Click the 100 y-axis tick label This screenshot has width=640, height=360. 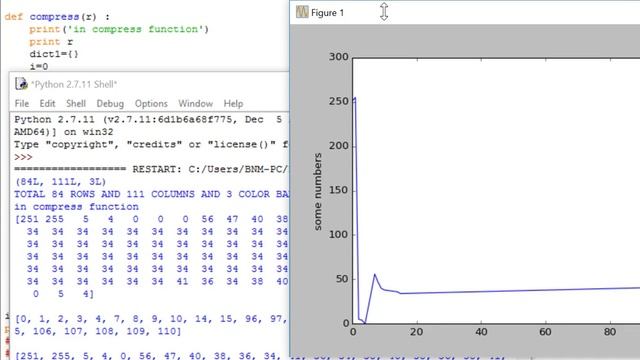click(x=339, y=235)
